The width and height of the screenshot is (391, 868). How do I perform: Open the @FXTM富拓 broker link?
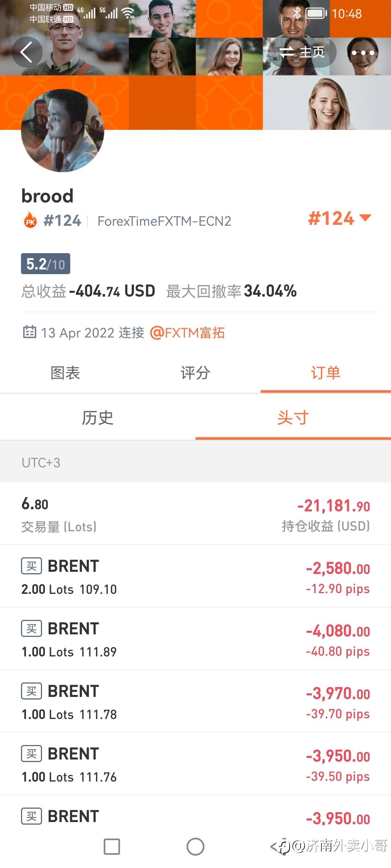187,332
